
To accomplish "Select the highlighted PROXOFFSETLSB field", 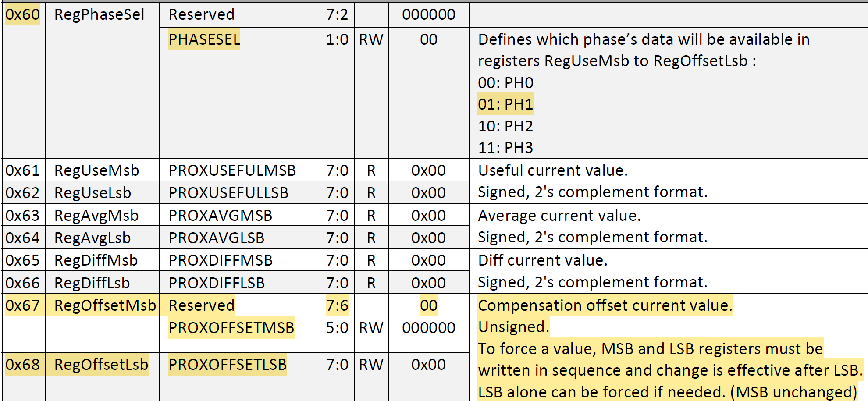I will point(228,365).
